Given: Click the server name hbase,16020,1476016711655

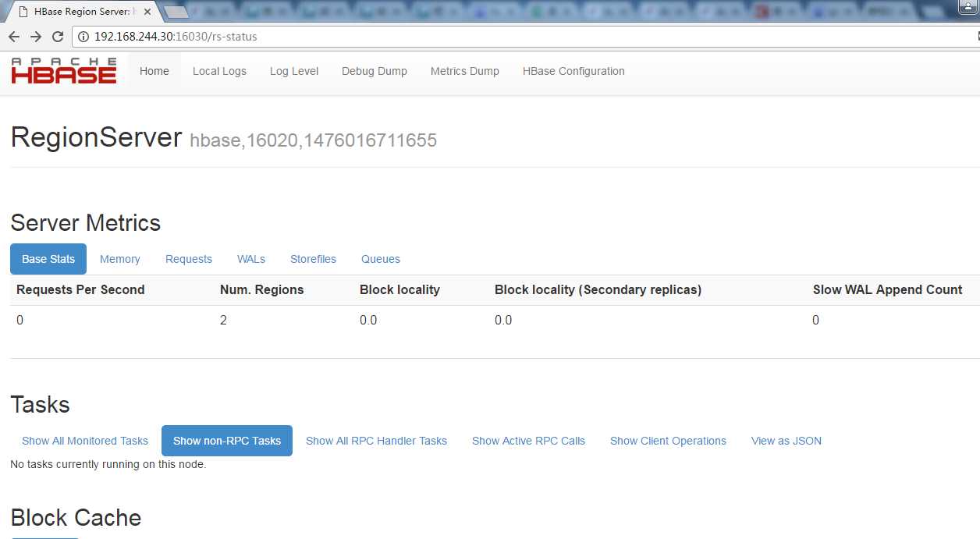Looking at the screenshot, I should [313, 140].
